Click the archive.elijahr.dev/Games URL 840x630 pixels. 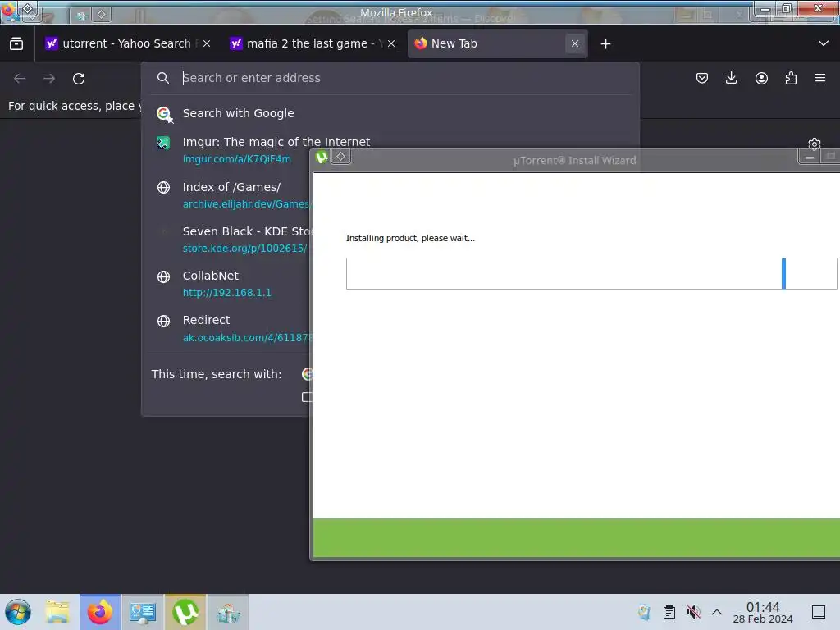coord(246,204)
